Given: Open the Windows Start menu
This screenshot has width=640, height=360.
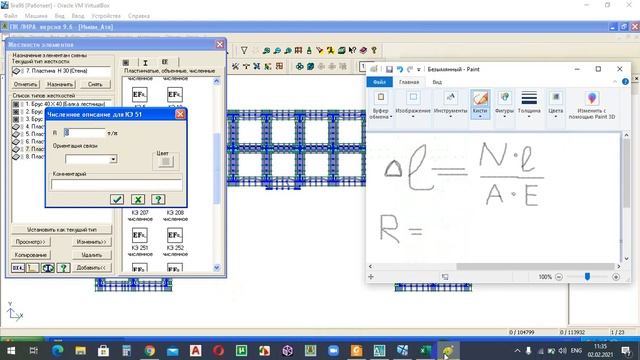Looking at the screenshot, I should (x=11, y=351).
